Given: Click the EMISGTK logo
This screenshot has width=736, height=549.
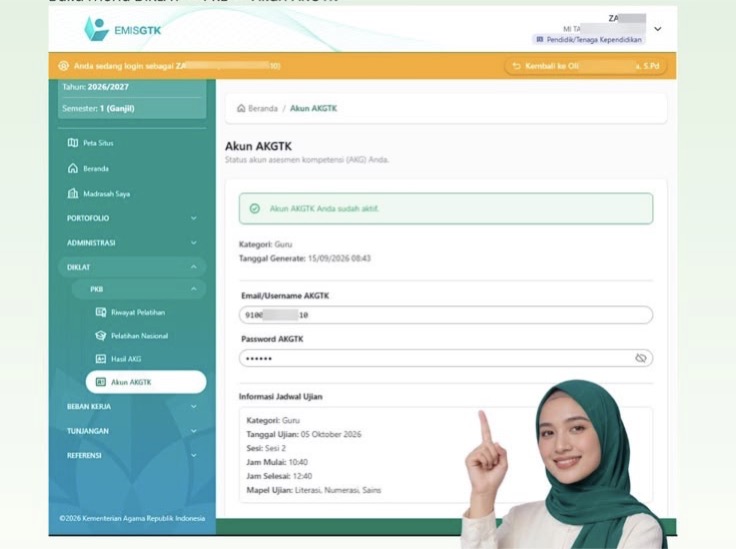Looking at the screenshot, I should [x=123, y=30].
